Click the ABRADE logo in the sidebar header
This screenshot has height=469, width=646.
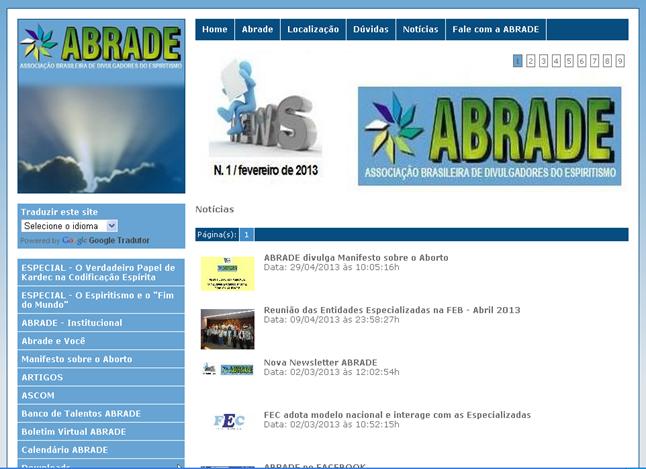pos(101,46)
